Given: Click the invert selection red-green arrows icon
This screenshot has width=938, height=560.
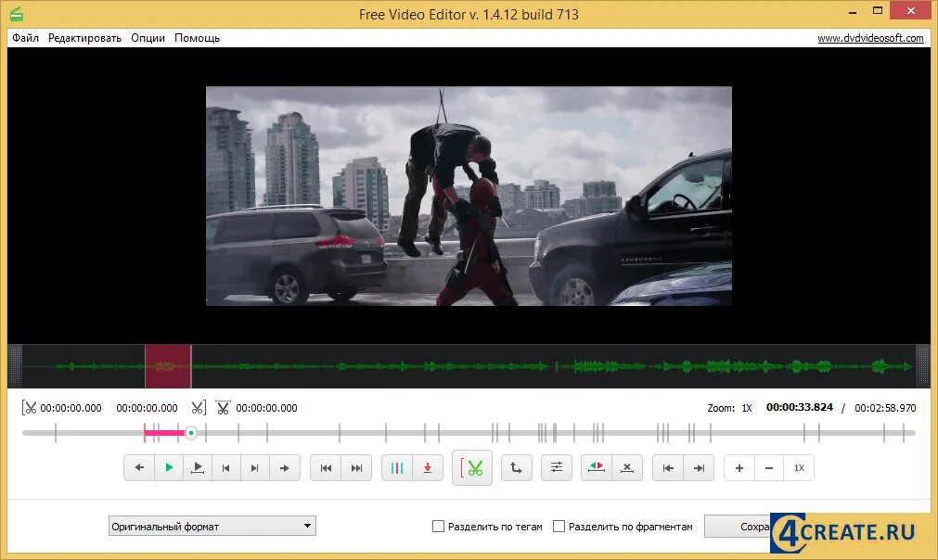Looking at the screenshot, I should [x=597, y=468].
